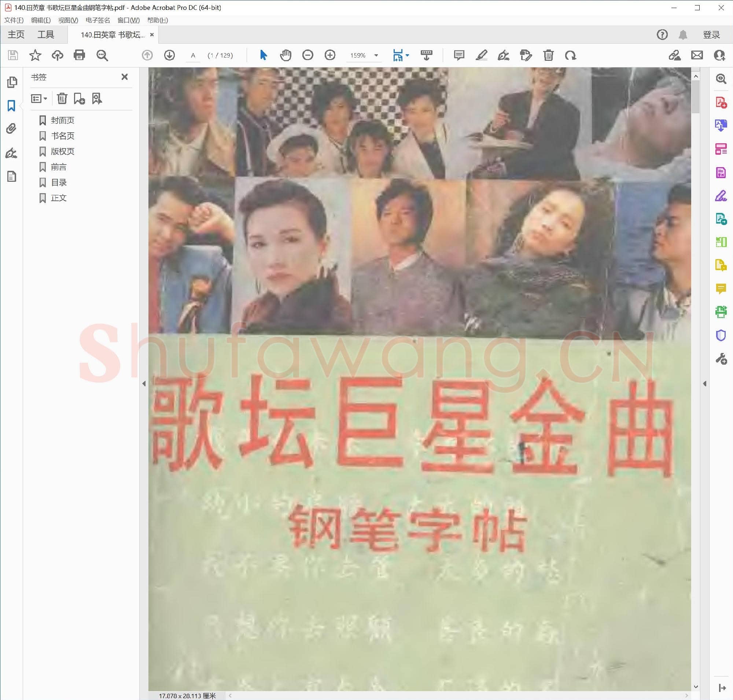The image size is (733, 700).
Task: Toggle the Bookmarks panel icon
Action: coord(12,106)
